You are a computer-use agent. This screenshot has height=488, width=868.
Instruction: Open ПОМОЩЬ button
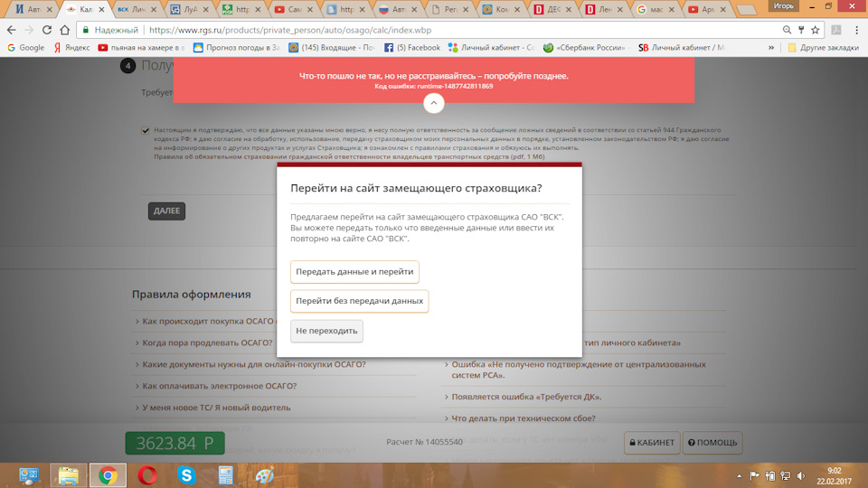click(x=712, y=443)
